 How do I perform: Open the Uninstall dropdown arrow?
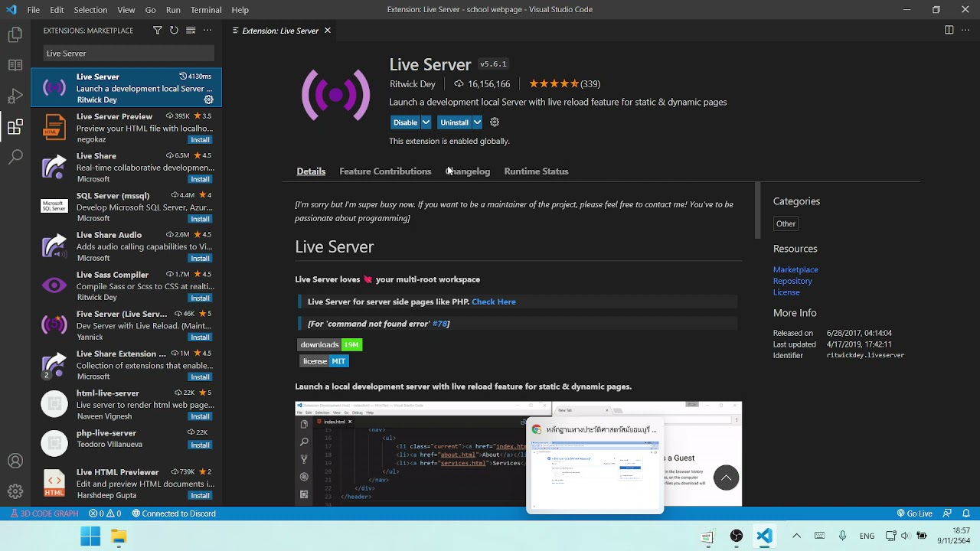tap(477, 122)
